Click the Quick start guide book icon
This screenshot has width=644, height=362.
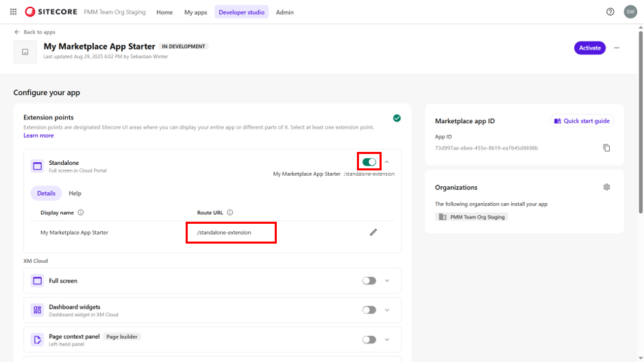point(558,121)
